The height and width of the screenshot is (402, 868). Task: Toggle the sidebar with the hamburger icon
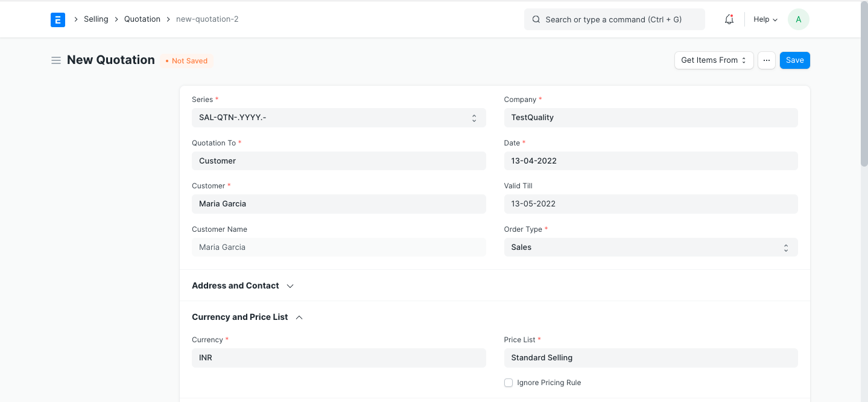coord(56,60)
